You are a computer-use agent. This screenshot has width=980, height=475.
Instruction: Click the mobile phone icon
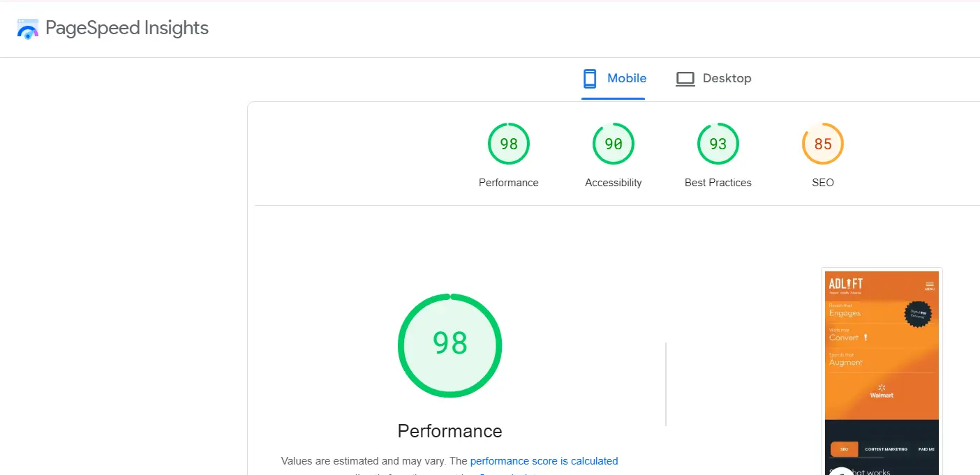click(x=590, y=78)
